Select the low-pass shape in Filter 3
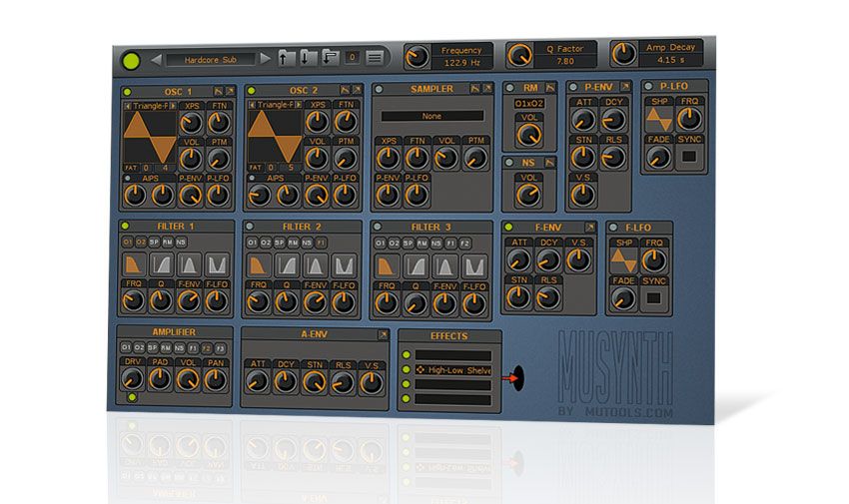Screen dimensions: 849x504 click(388, 266)
